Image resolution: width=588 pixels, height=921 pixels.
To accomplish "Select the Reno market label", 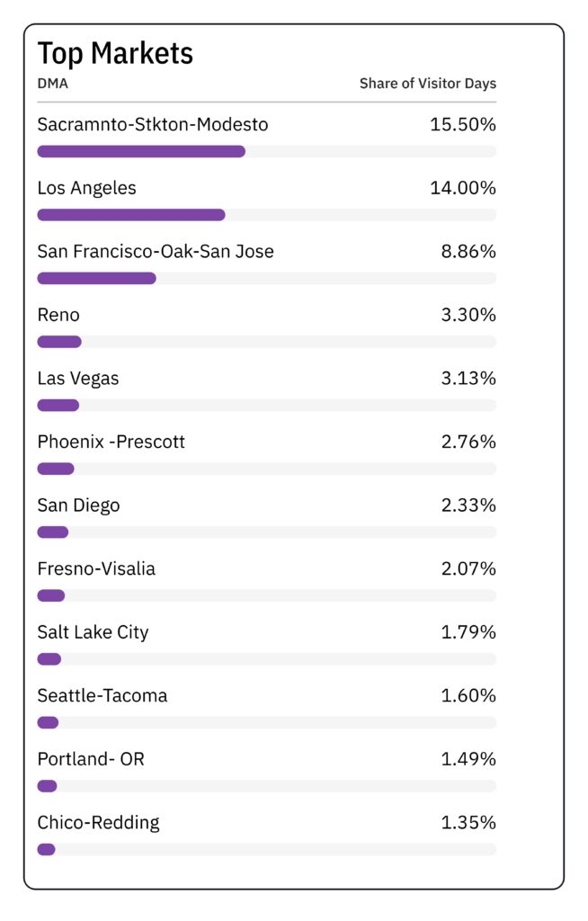I will [x=58, y=315].
